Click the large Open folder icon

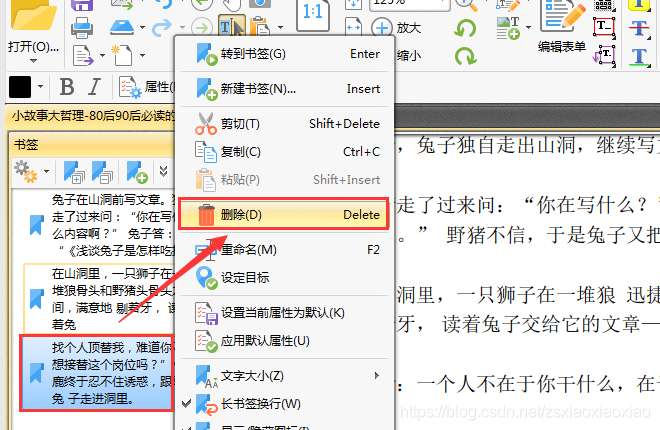coord(34,16)
